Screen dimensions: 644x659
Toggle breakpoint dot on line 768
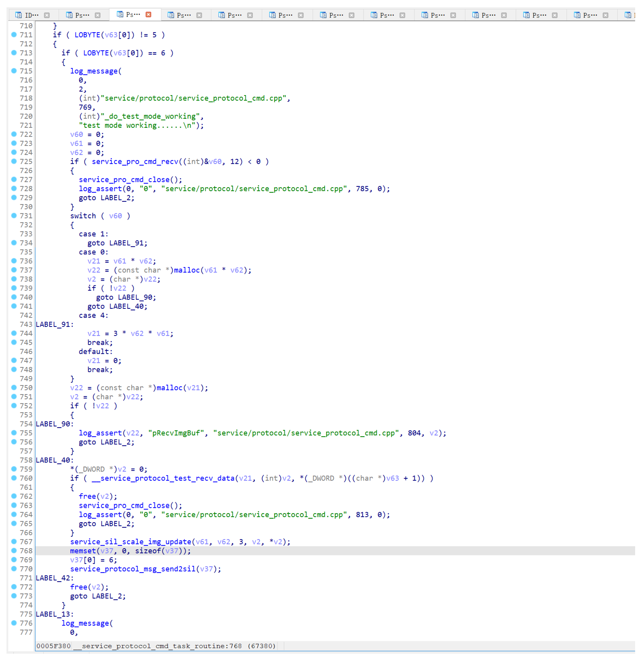click(x=14, y=551)
